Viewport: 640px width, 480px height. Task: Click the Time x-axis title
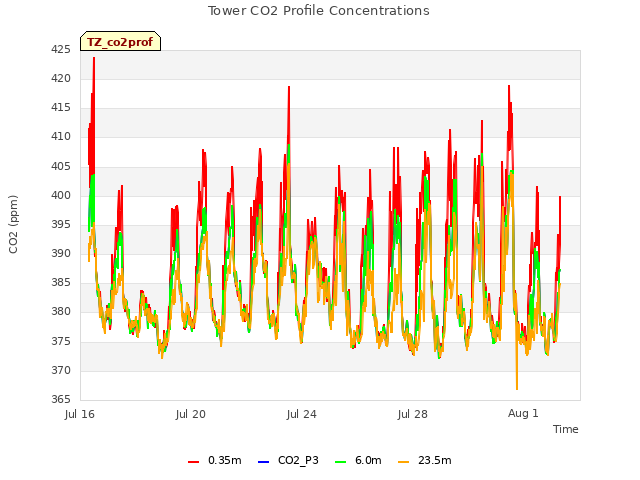click(x=565, y=429)
